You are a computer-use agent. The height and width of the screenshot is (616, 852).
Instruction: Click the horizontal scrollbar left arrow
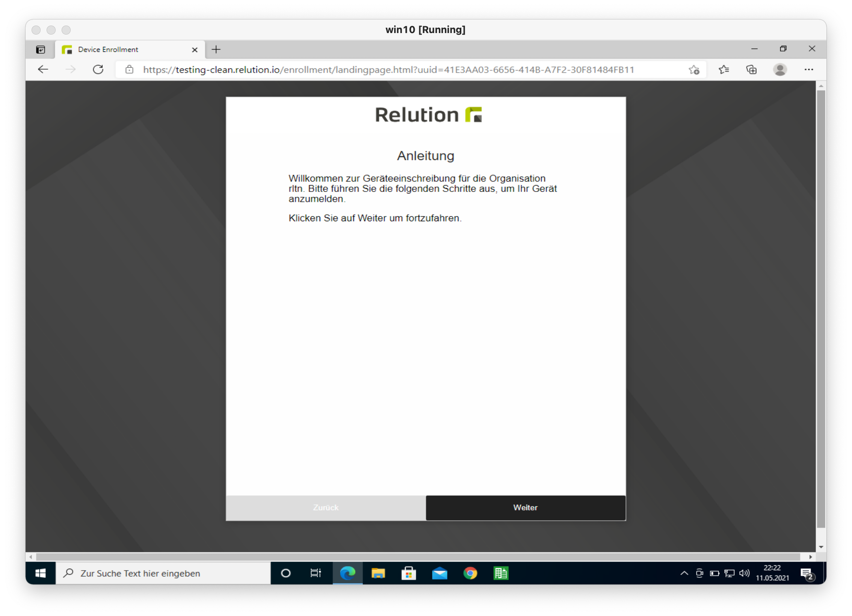click(30, 557)
